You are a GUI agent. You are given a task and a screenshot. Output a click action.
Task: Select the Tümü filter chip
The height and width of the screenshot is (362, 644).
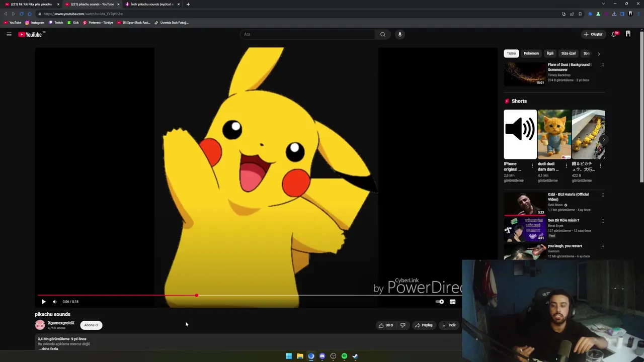coord(511,53)
